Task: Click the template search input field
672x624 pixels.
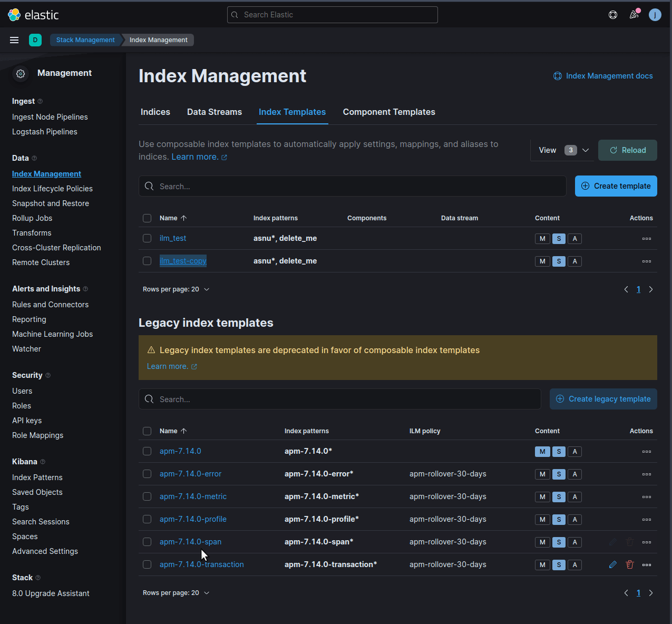Action: point(352,186)
